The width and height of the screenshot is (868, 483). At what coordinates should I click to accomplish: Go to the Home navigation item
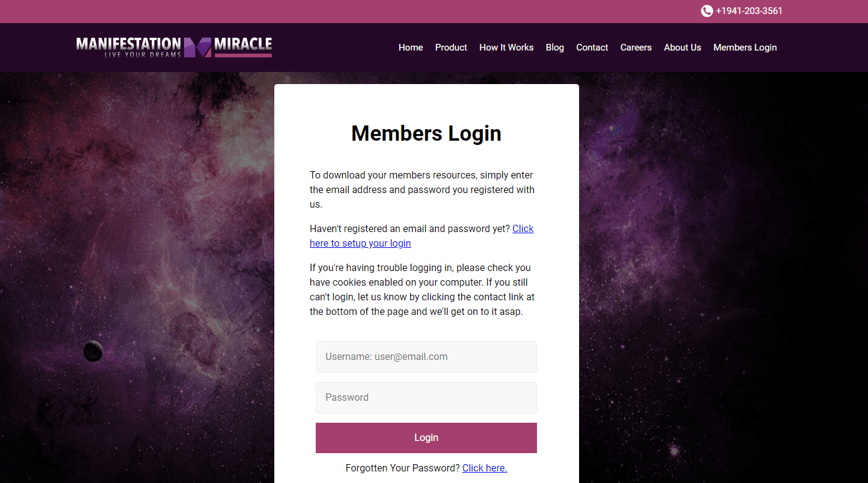[x=411, y=48]
